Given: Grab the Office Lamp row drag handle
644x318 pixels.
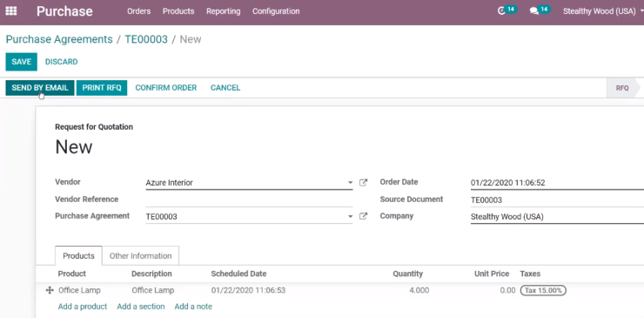Looking at the screenshot, I should click(x=50, y=290).
